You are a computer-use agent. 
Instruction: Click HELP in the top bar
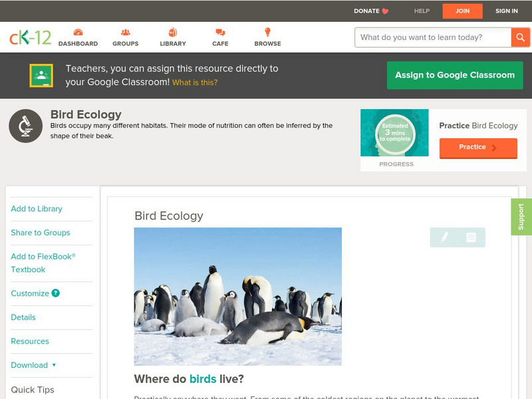click(x=422, y=11)
